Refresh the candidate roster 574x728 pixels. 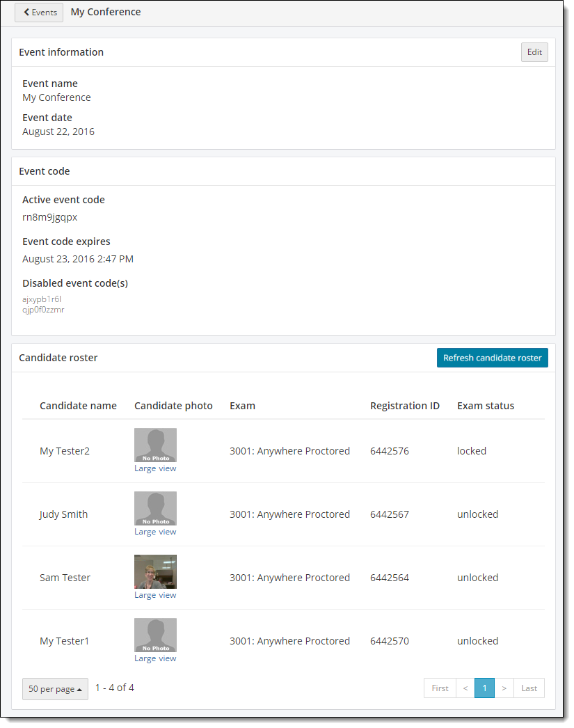click(492, 358)
